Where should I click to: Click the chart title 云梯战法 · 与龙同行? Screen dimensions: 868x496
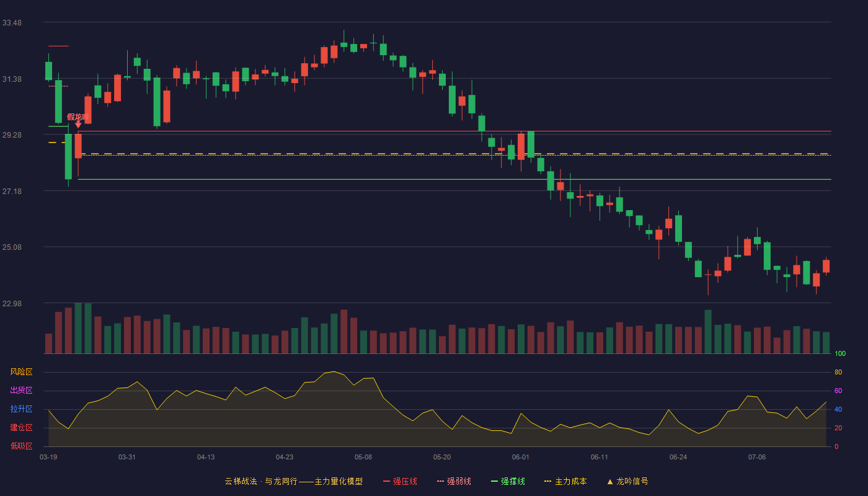[261, 482]
